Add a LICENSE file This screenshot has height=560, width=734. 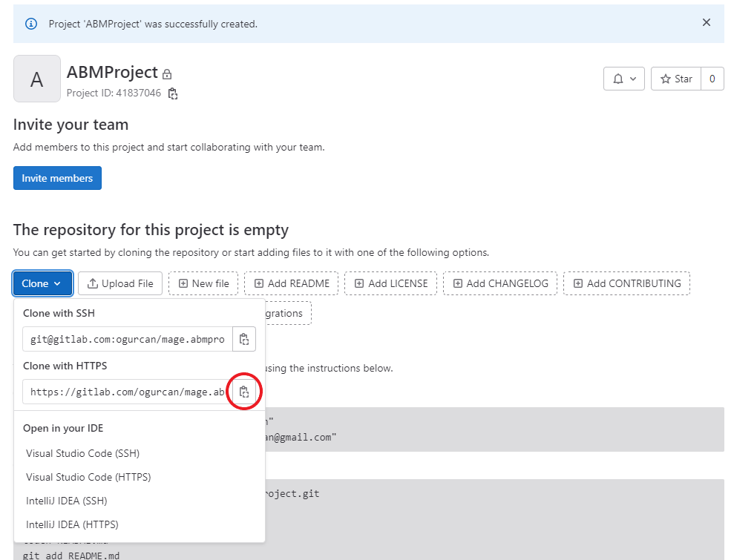click(391, 283)
